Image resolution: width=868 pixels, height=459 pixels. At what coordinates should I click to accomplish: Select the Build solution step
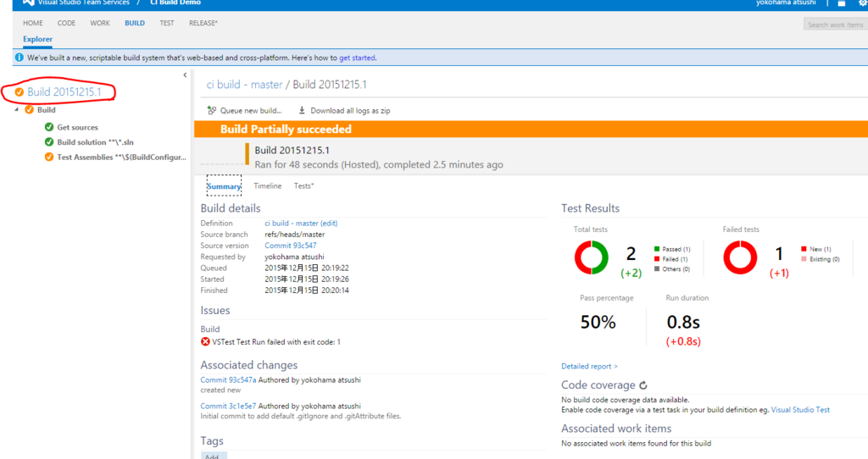click(x=95, y=142)
